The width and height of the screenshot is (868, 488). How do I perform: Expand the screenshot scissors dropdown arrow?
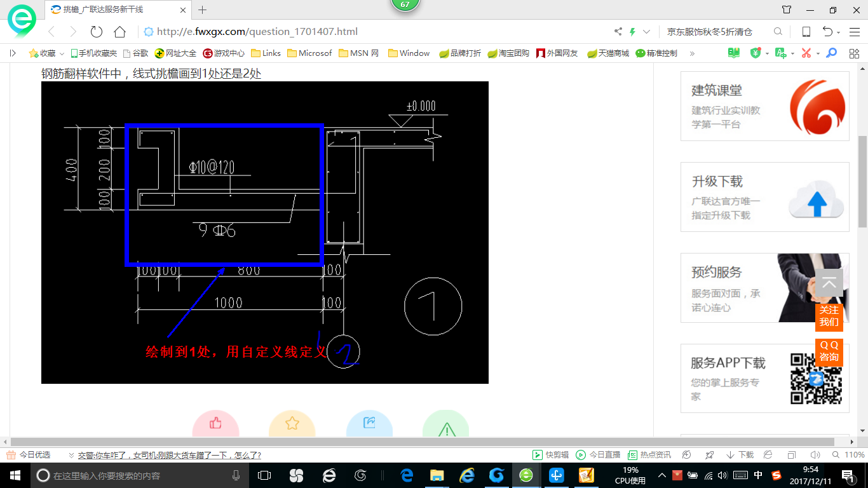(x=818, y=54)
